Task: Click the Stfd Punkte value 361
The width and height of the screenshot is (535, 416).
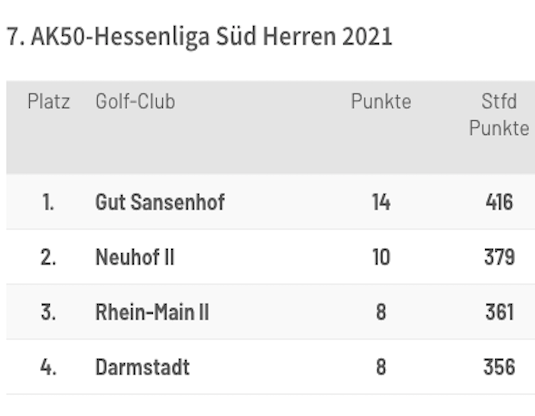Action: 499,312
